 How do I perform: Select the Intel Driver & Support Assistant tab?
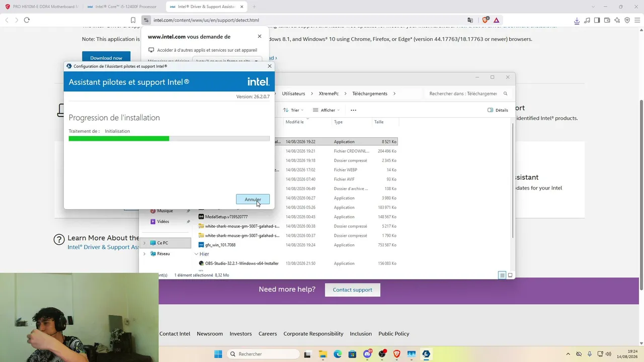(x=206, y=7)
